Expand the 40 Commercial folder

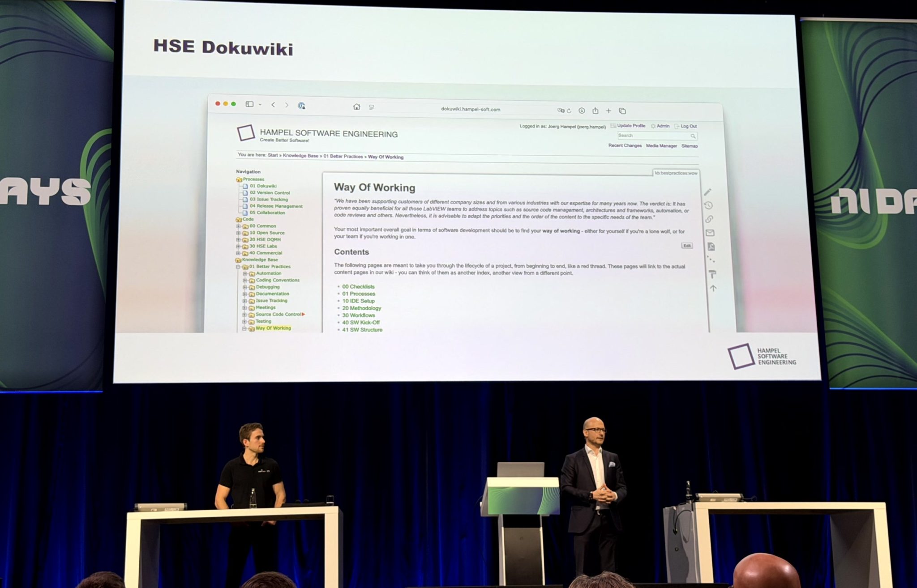[x=239, y=253]
